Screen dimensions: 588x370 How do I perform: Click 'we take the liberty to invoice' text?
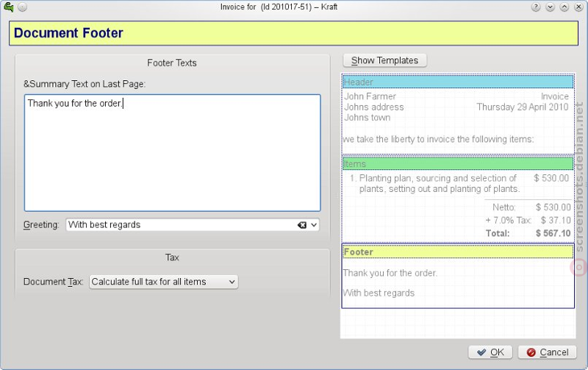pos(438,139)
